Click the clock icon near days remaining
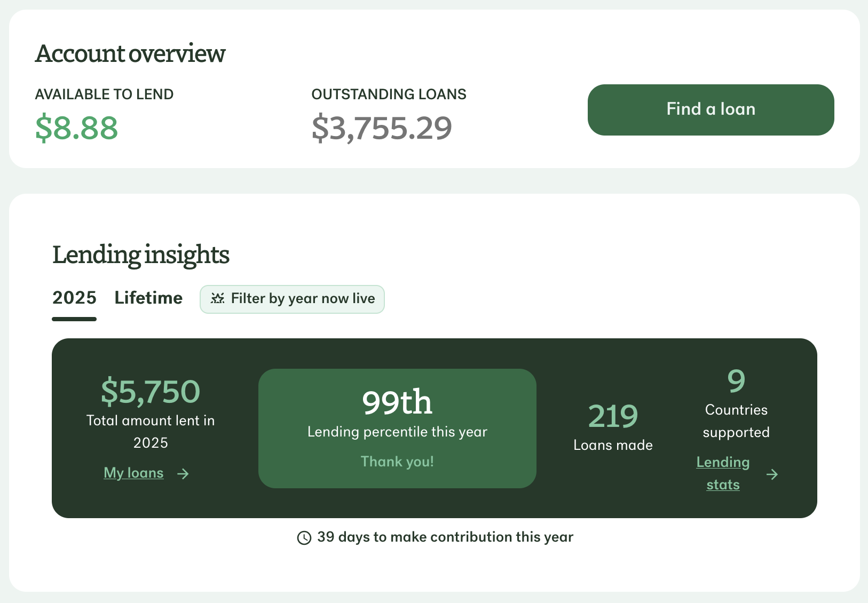868x603 pixels. pyautogui.click(x=304, y=538)
